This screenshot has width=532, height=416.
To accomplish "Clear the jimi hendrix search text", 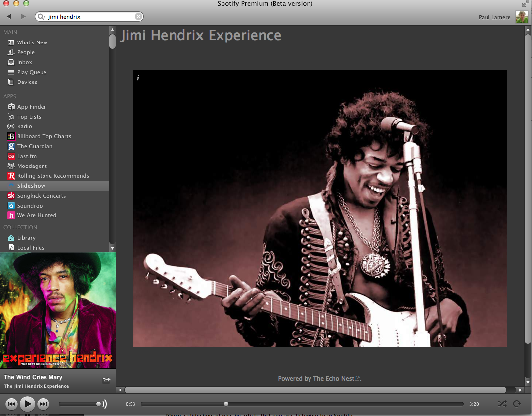I will (138, 17).
